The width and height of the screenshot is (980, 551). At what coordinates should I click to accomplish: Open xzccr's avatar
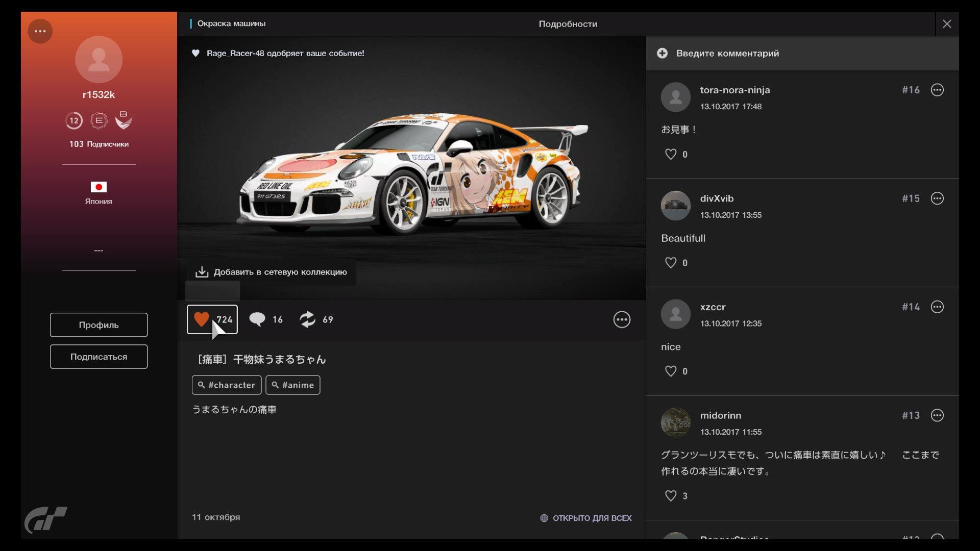tap(676, 314)
